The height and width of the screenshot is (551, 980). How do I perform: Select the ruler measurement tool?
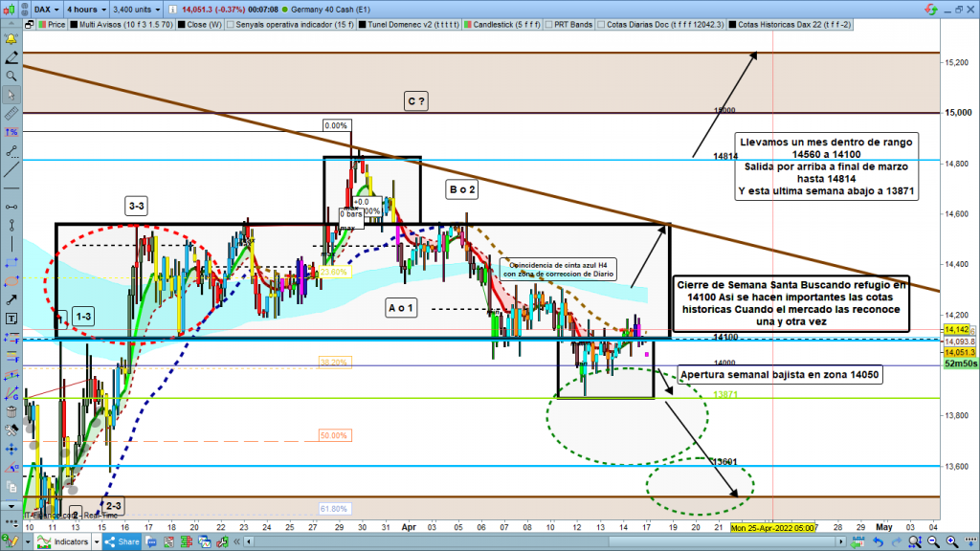[11, 116]
